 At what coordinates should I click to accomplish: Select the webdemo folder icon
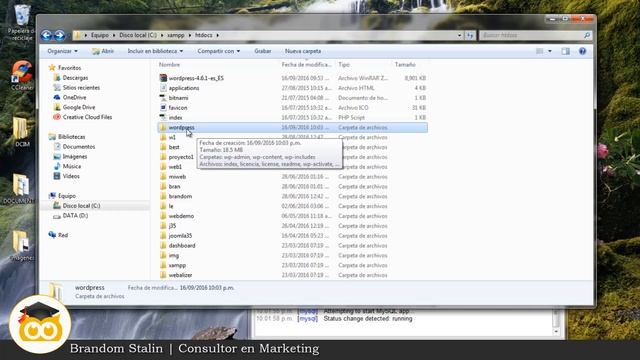pyautogui.click(x=163, y=216)
